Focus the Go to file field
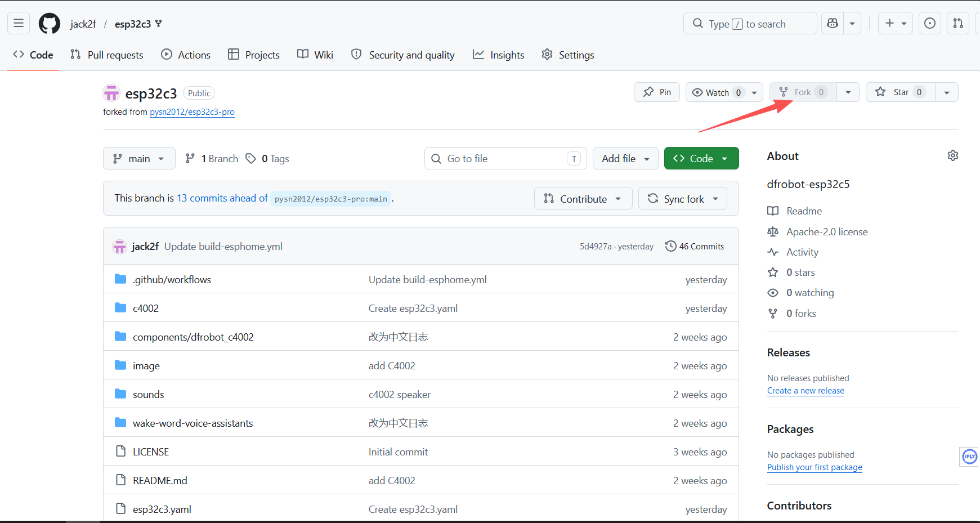This screenshot has height=523, width=980. click(505, 158)
